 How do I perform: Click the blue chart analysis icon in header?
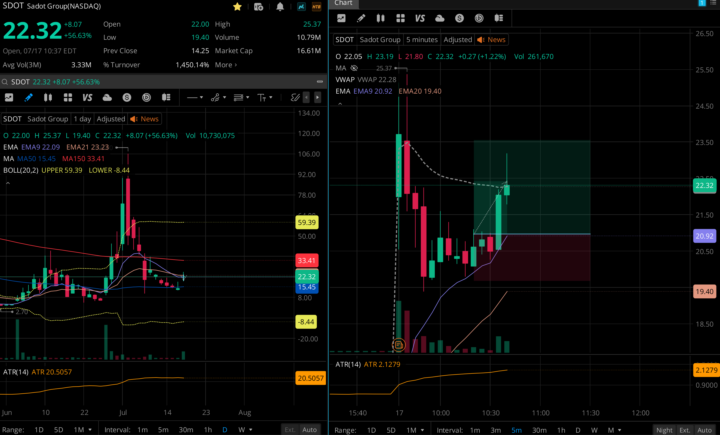click(x=301, y=6)
